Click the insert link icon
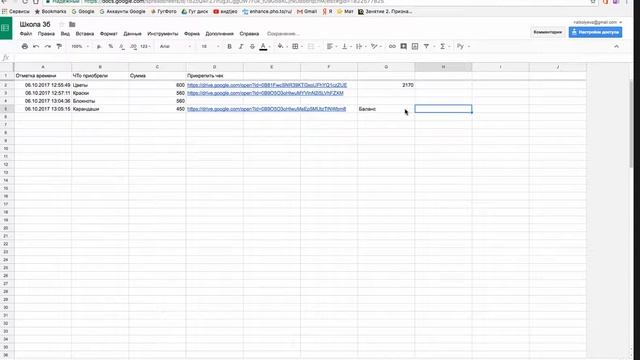Viewport: 640px width, 360px height. 392,47
